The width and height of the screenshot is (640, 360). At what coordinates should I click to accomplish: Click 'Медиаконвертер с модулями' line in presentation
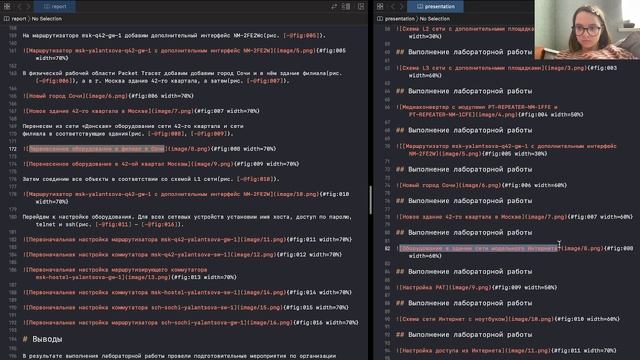pyautogui.click(x=490, y=111)
